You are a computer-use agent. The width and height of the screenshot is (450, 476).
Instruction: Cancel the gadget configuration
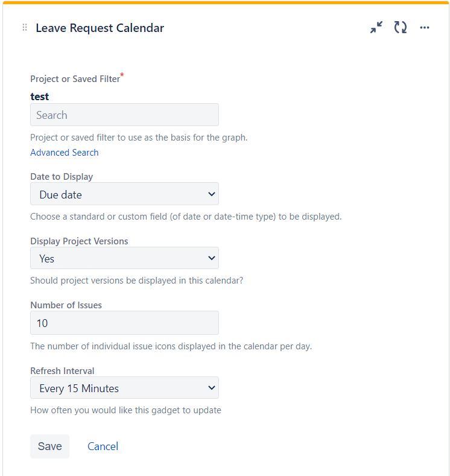pyautogui.click(x=103, y=446)
